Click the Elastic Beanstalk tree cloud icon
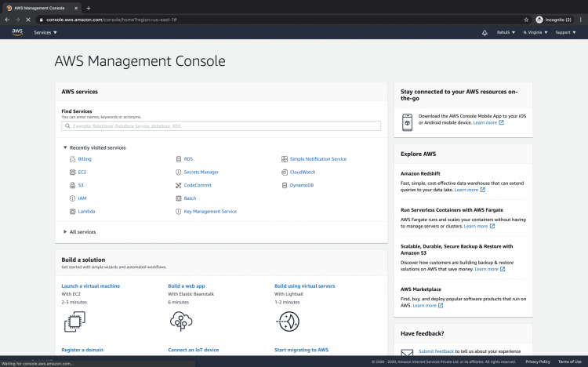The height and width of the screenshot is (367, 588). coord(181,322)
